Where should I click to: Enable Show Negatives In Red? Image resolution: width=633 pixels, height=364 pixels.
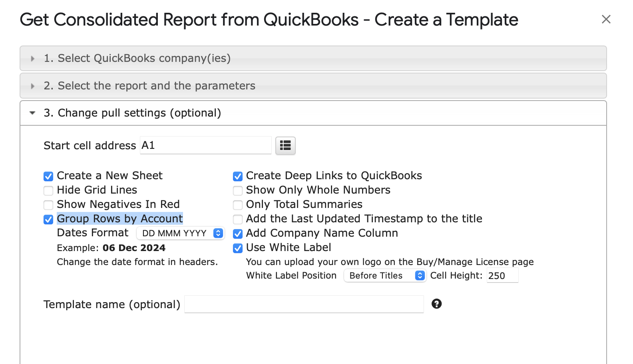point(48,205)
